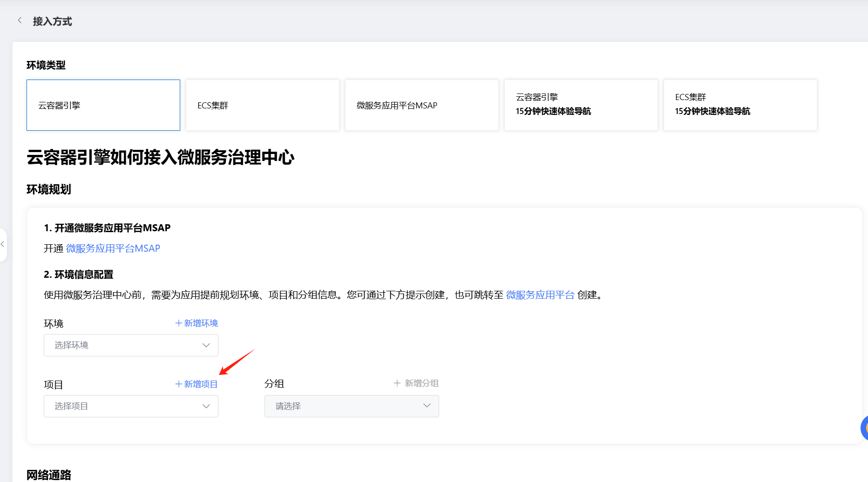Screen dimensions: 868x482
Task: Open the 微服务应用平台MSAP link under step 1
Action: point(113,248)
